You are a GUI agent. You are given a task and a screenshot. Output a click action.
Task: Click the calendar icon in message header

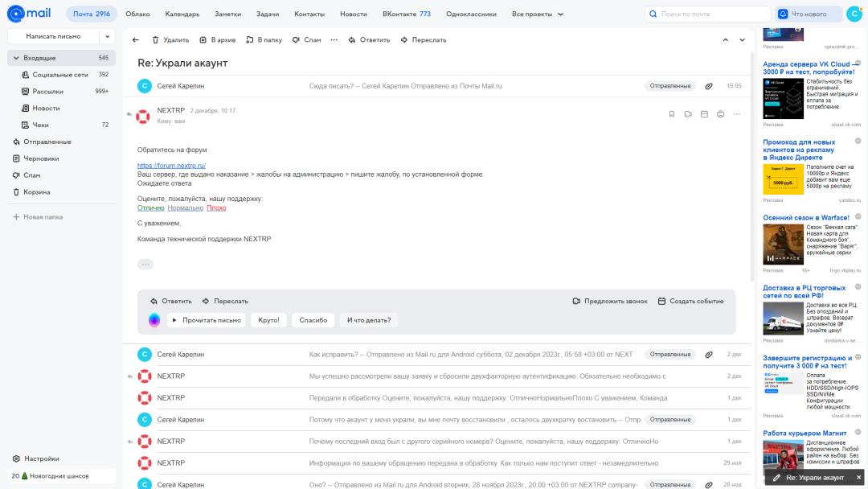704,114
